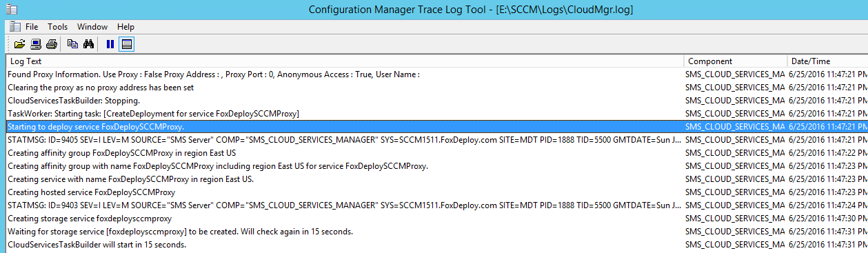Sort by the Date/Time column header

coord(827,61)
